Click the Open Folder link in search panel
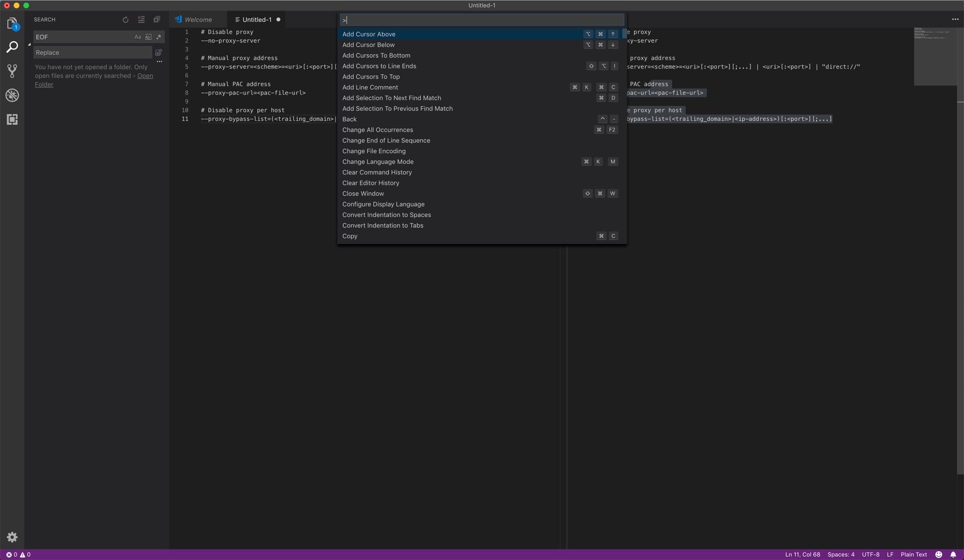Screen dimensions: 964x560 click(93, 80)
